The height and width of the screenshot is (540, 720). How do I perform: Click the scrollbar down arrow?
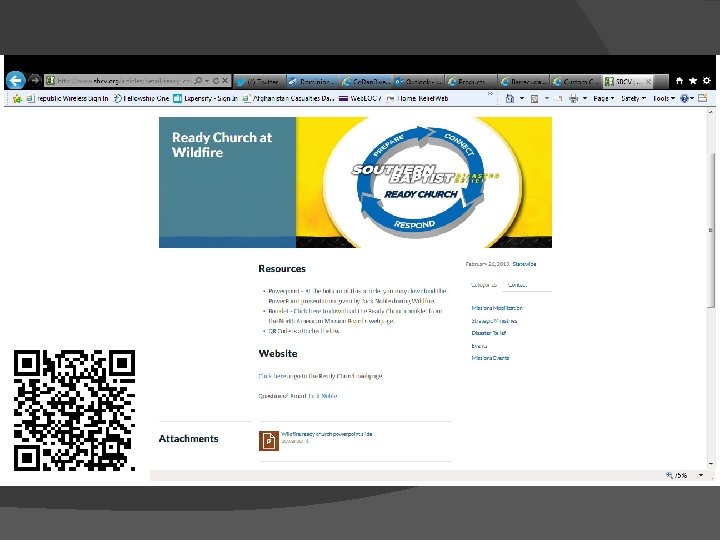coord(711,464)
